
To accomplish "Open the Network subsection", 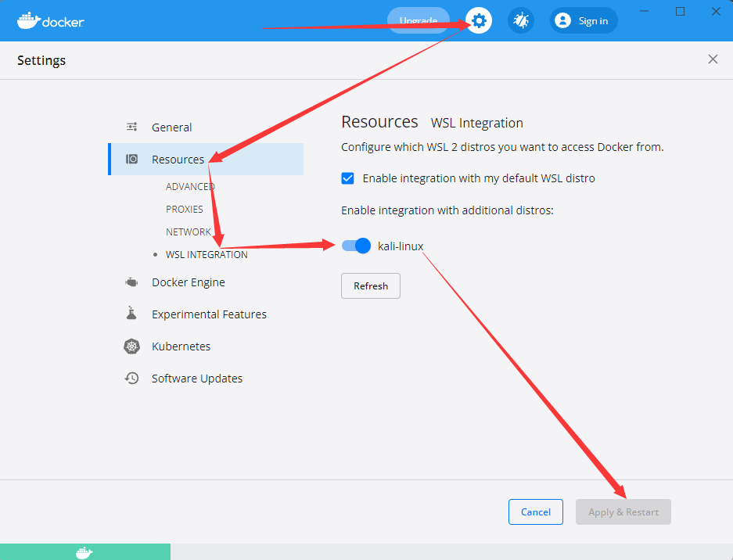I will (x=189, y=232).
